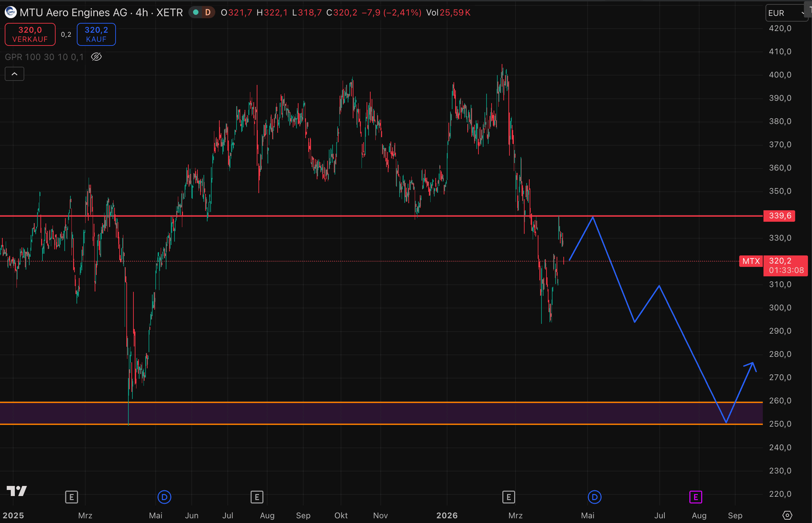812x523 pixels.
Task: Click the MTX price label on the price axis
Action: tap(751, 261)
